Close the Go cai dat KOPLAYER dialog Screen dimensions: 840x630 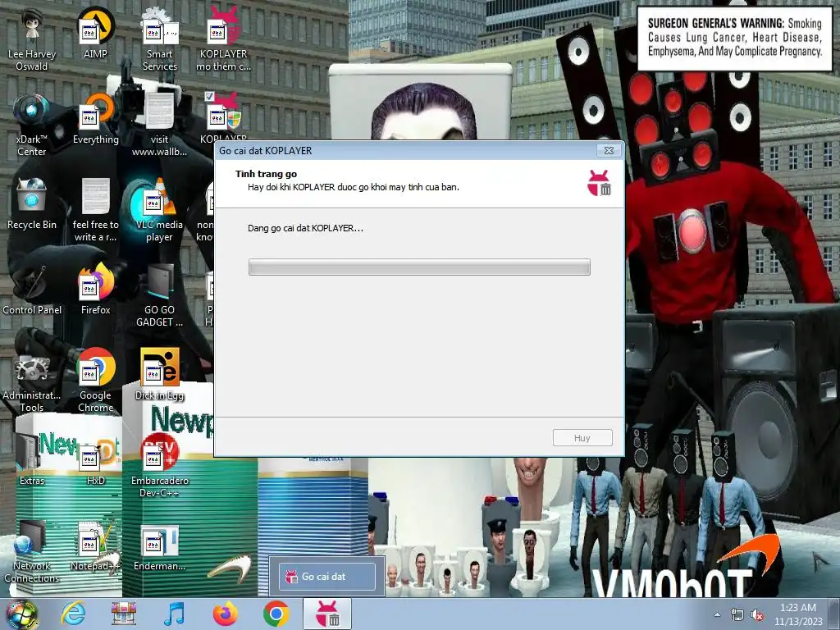tap(609, 151)
